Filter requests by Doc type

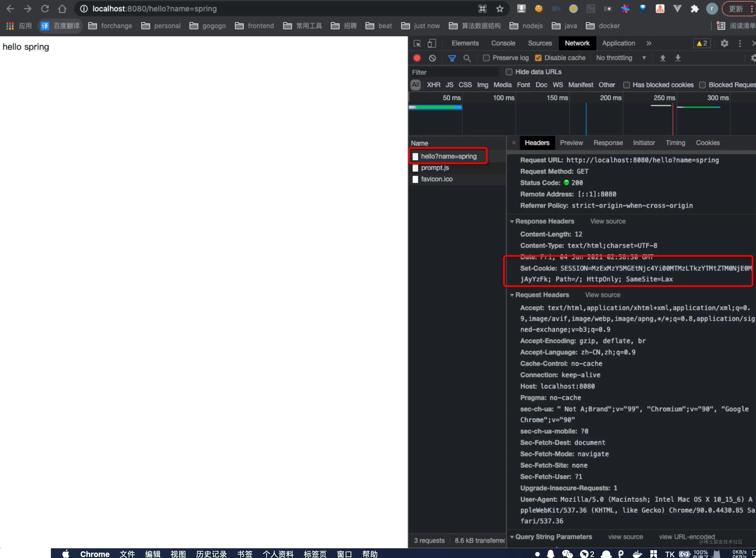point(541,85)
